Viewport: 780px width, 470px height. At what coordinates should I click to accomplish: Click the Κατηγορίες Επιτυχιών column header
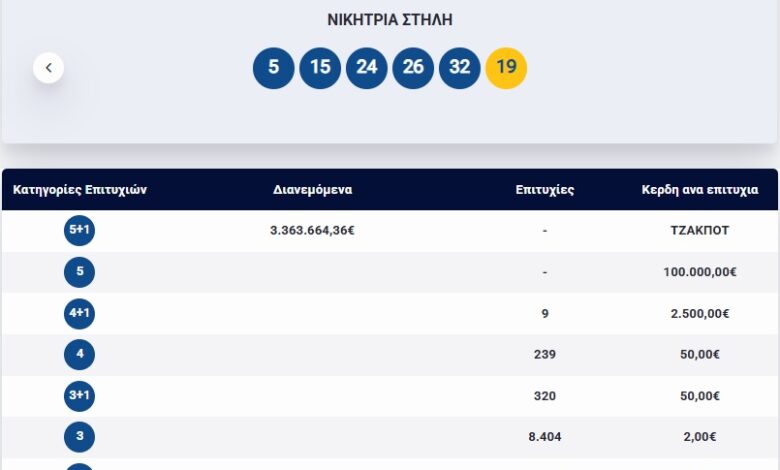point(80,189)
